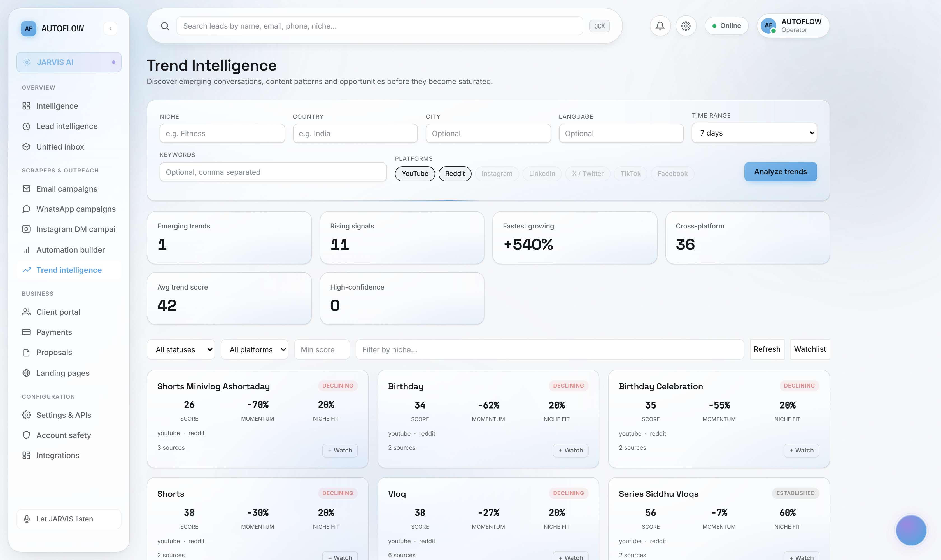941x560 pixels.
Task: Enable the LinkedIn platform chip
Action: pyautogui.click(x=542, y=174)
